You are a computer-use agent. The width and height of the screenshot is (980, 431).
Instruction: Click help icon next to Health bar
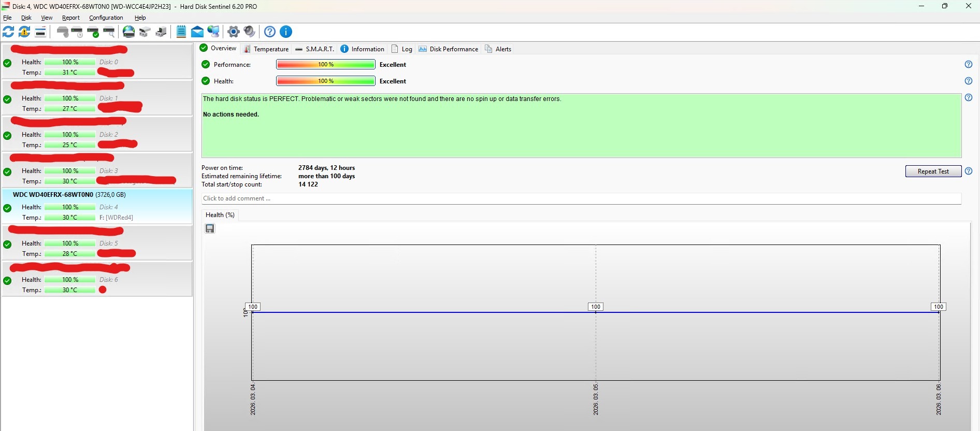pos(969,81)
